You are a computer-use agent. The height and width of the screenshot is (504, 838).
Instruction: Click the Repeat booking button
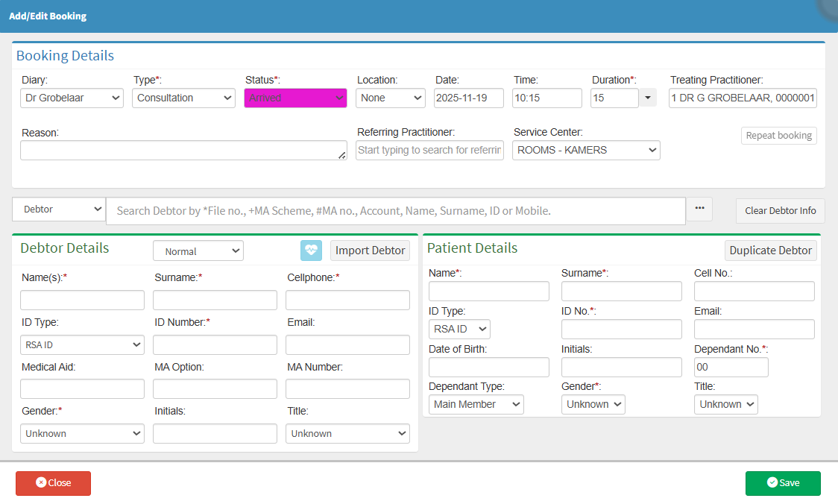point(779,136)
